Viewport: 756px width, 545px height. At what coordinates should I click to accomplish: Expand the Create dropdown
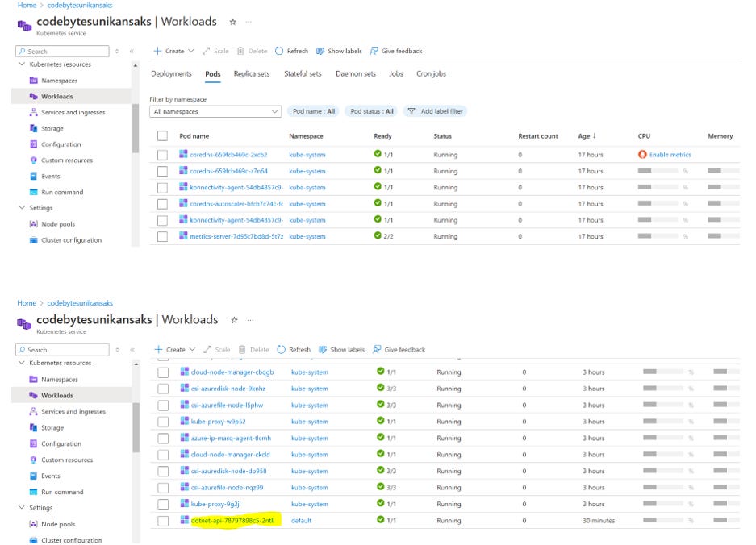[190, 50]
